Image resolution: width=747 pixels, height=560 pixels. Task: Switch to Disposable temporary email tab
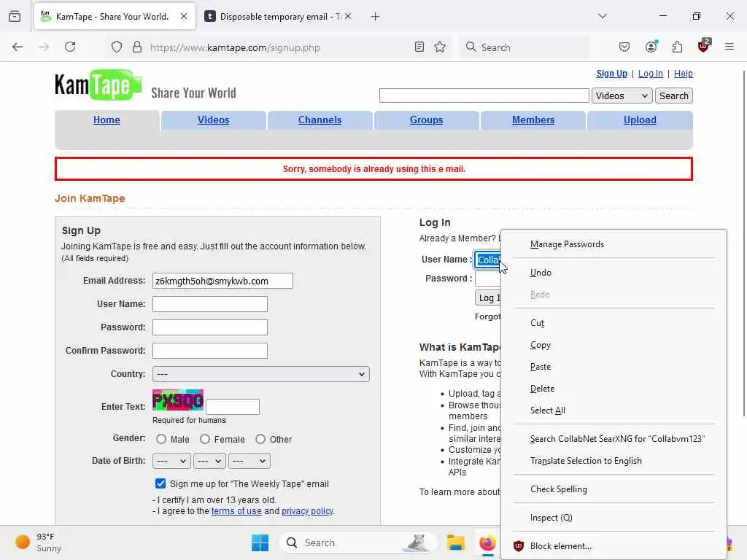278,17
